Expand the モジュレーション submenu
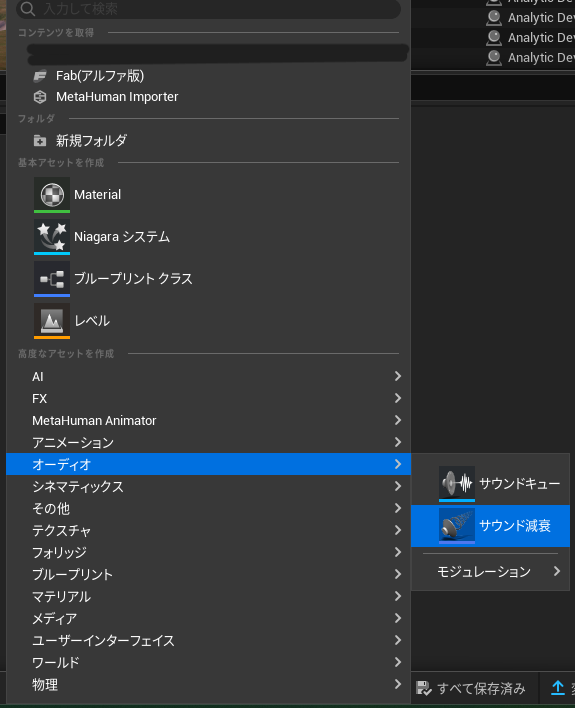This screenshot has height=708, width=575. click(x=491, y=572)
